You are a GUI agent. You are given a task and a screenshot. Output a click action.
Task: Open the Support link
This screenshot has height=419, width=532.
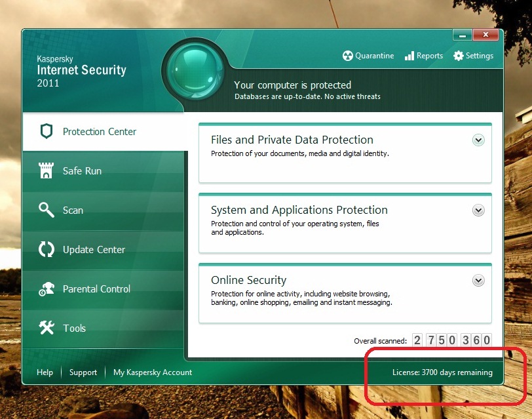pos(83,372)
